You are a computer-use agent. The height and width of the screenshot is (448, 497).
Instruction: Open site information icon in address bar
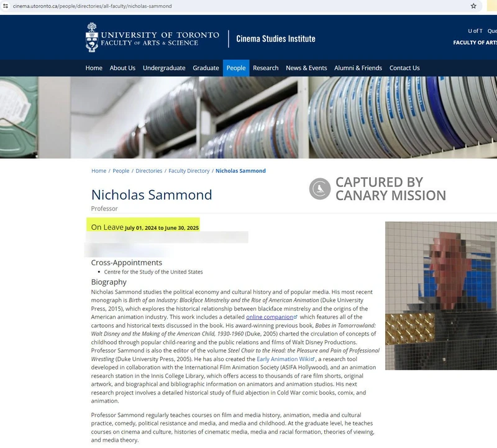pos(6,6)
